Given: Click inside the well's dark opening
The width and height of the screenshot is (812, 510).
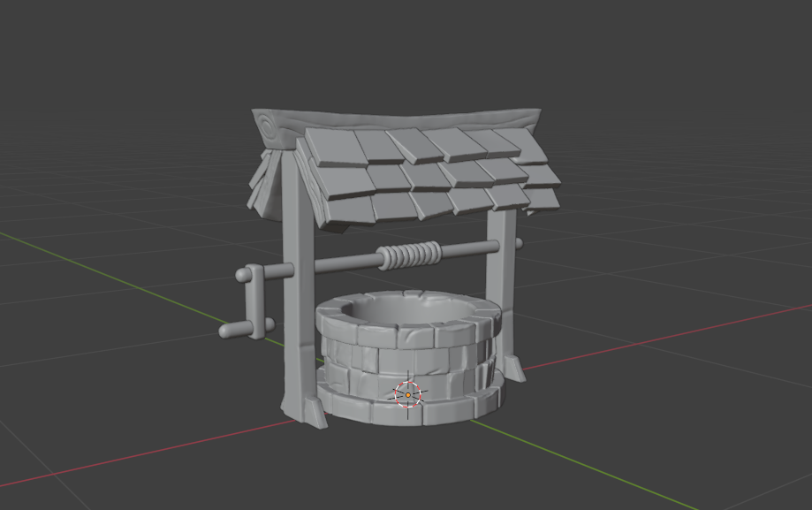Looking at the screenshot, I should (x=406, y=309).
